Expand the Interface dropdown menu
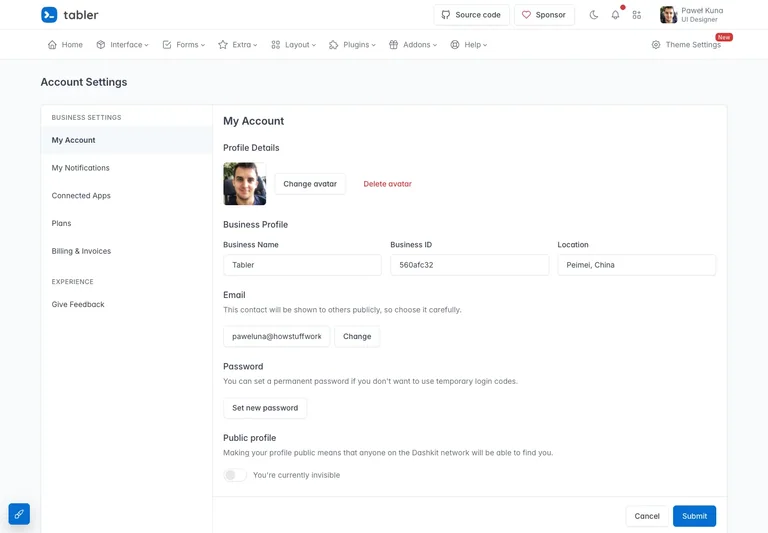The width and height of the screenshot is (768, 533). pos(122,45)
